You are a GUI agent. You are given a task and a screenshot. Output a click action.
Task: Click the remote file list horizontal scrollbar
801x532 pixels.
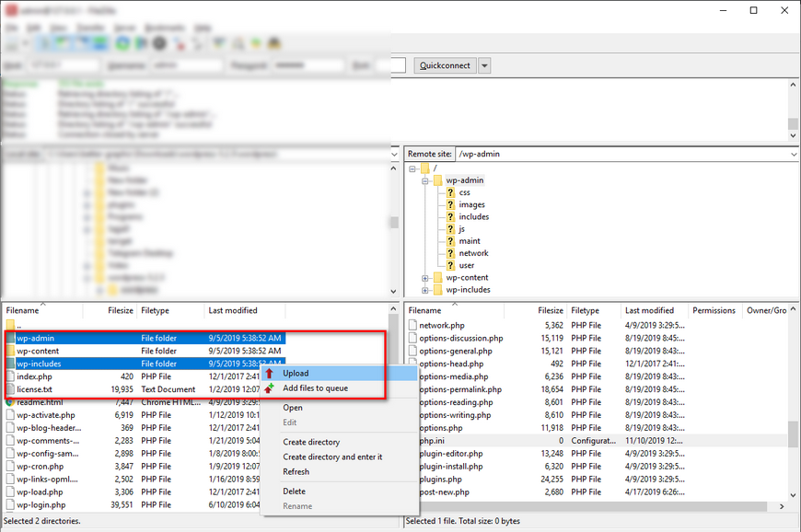(593, 506)
